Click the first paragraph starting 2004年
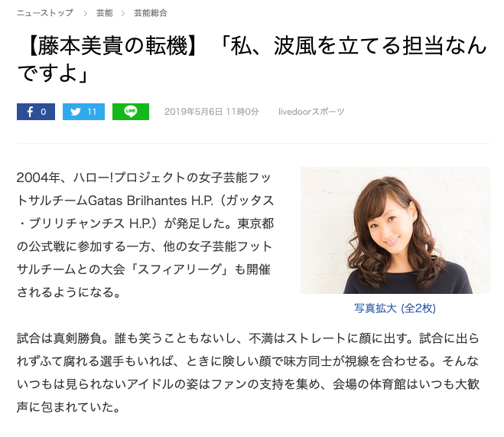This screenshot has height=437, width=504. 145,235
